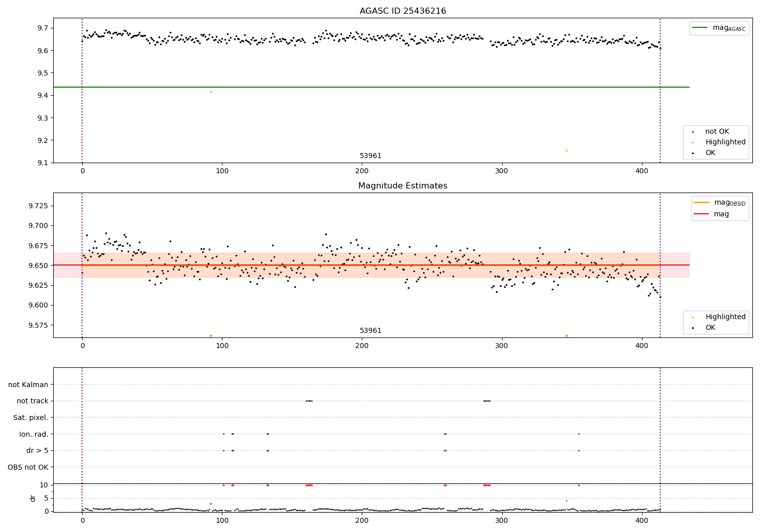Viewport: 760px width, 532px height.
Task: Click the green line sample in mag AGASC legend
Action: click(x=700, y=28)
